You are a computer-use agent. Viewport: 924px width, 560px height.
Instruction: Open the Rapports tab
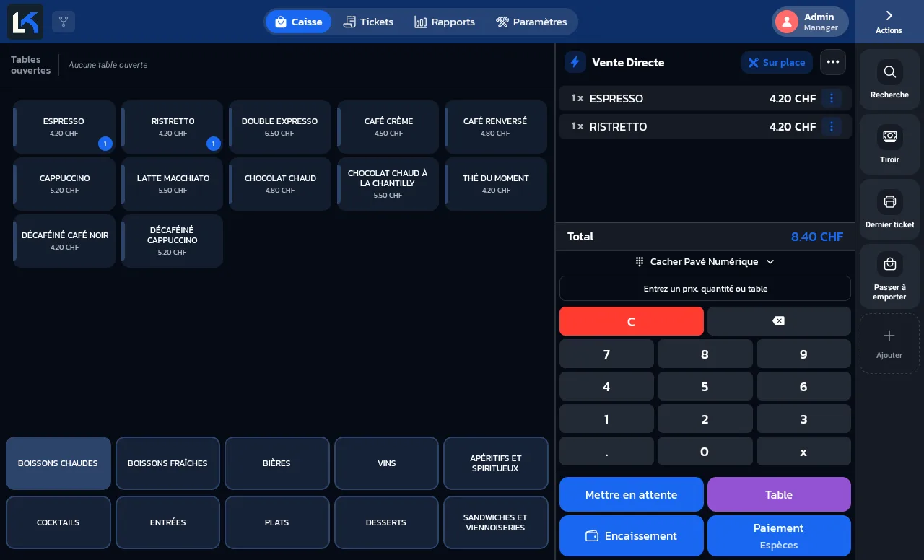tap(445, 22)
